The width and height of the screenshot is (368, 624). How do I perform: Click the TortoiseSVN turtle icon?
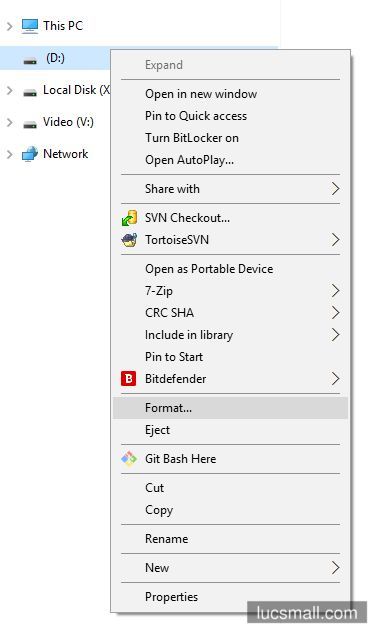coord(129,240)
